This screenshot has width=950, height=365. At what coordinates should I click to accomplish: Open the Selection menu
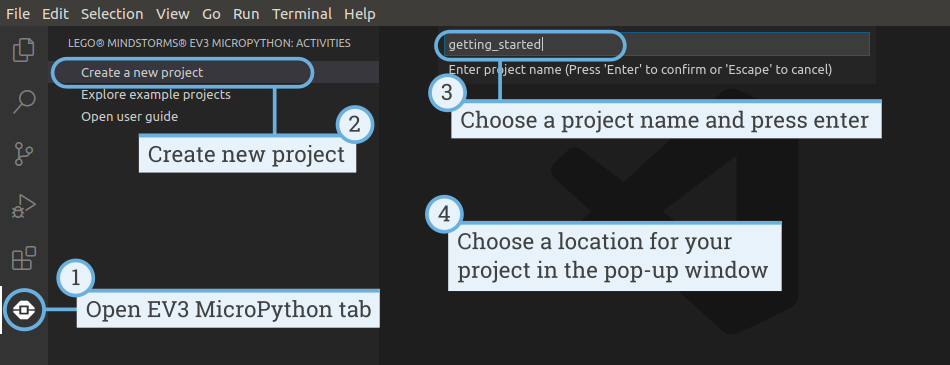[x=112, y=13]
